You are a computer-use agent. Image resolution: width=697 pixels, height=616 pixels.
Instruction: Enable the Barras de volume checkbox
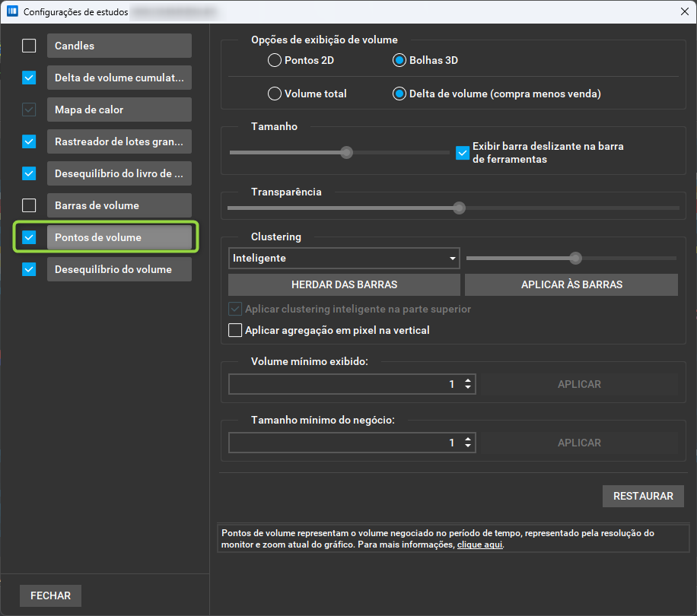29,205
